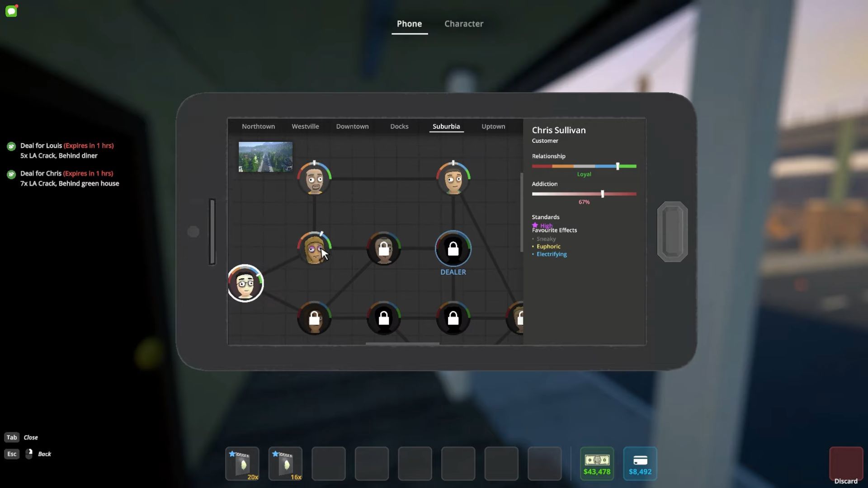Open the Docks region tab
Viewport: 868px width, 488px height.
(399, 127)
